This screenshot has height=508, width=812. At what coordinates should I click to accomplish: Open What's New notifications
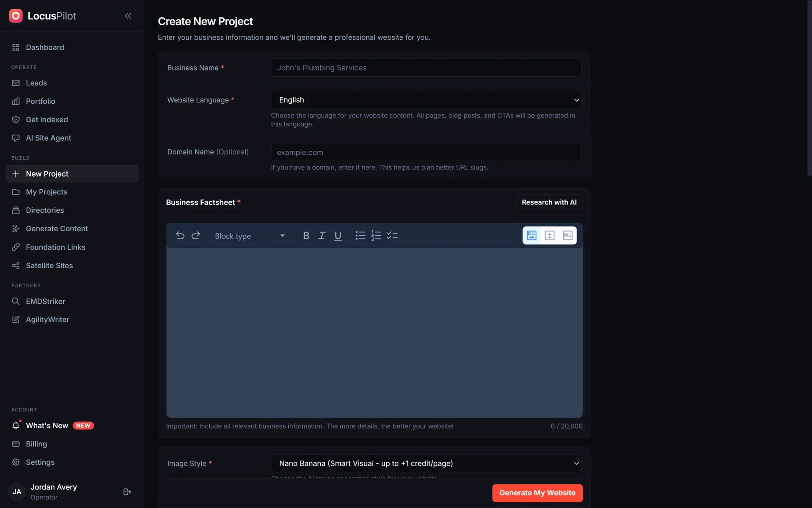72,425
